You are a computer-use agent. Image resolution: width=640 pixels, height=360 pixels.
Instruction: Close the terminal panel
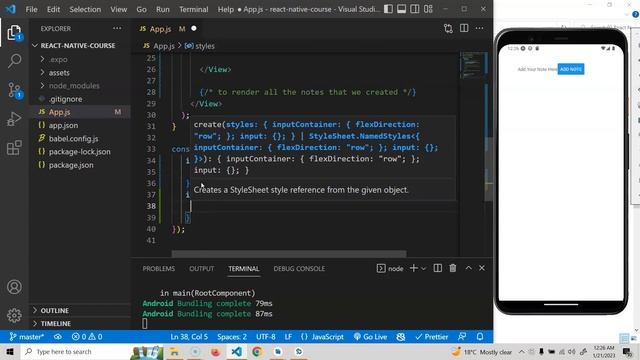(482, 268)
